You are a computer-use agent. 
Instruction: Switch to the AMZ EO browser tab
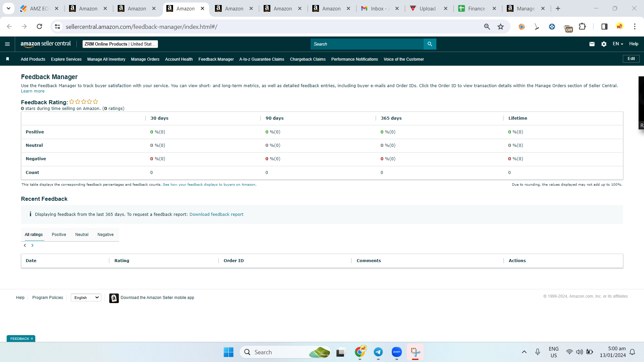click(39, 8)
